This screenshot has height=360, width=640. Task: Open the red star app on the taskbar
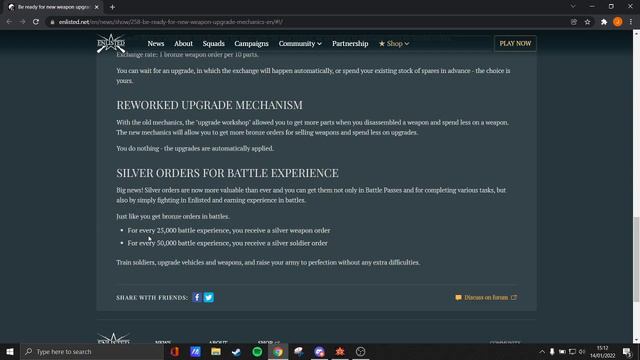(x=340, y=351)
